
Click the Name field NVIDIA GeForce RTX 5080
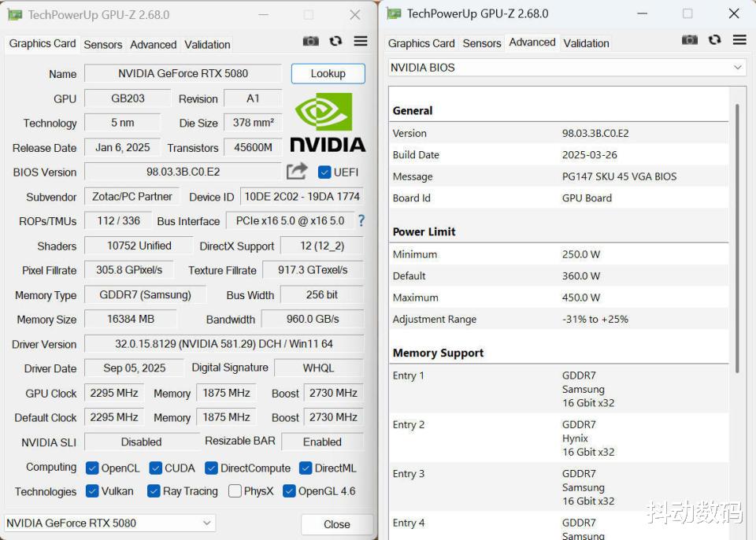183,73
